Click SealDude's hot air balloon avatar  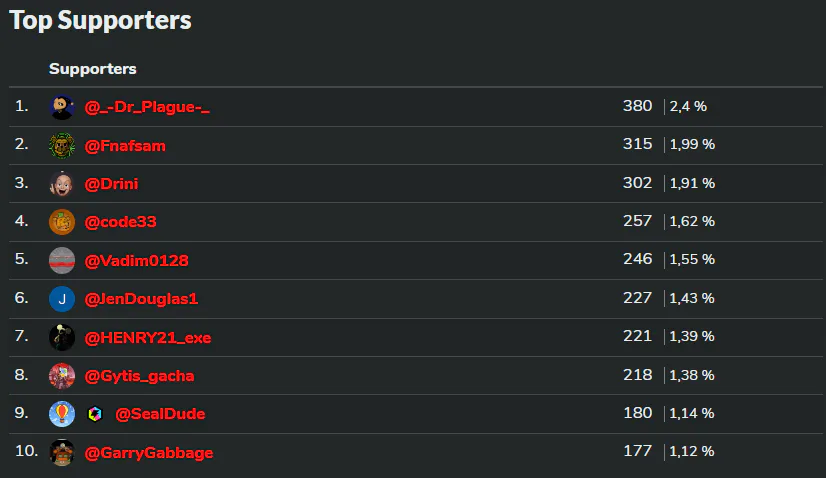coord(62,414)
